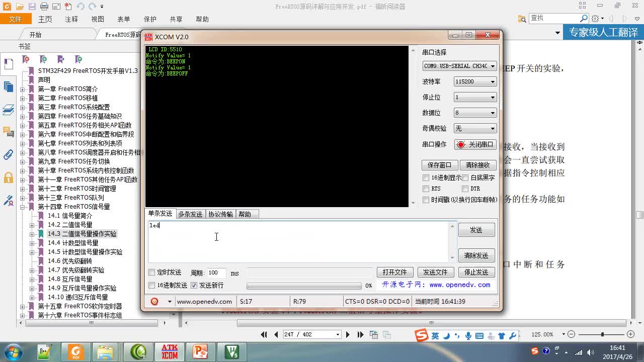This screenshot has width=644, height=362.
Task: Click the volume icon in system tray
Action: [591, 352]
